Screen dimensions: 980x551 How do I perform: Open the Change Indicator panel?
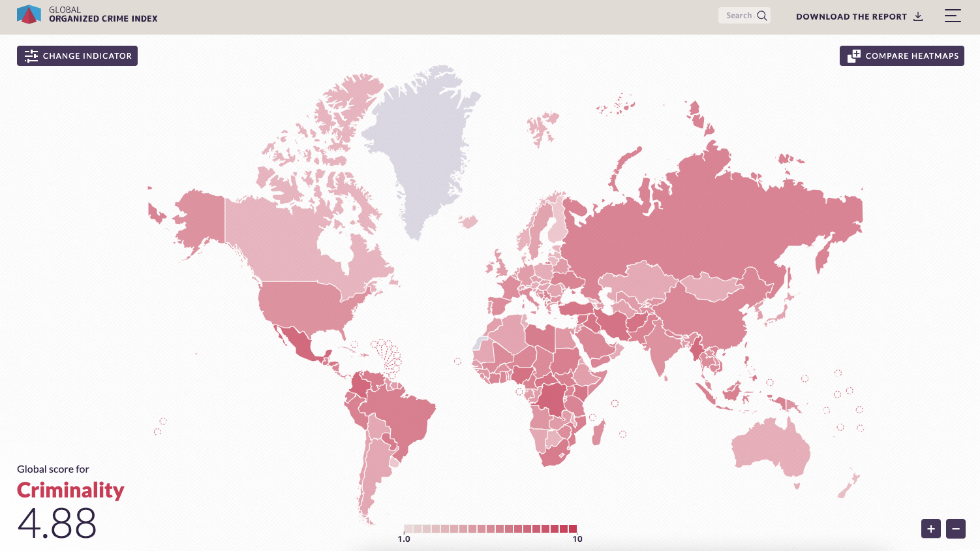tap(77, 56)
